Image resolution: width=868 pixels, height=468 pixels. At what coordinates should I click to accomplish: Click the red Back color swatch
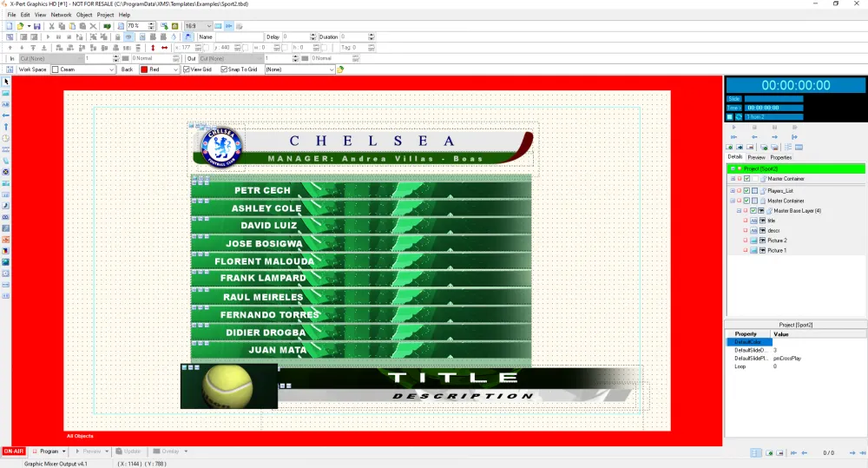click(143, 69)
